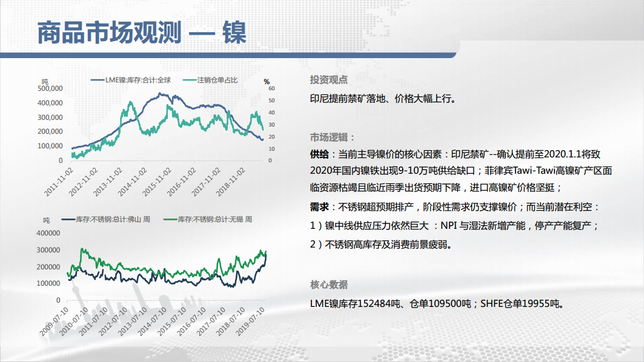
Task: Click the LME镍库存152484吨 data line
Action: (x=437, y=303)
